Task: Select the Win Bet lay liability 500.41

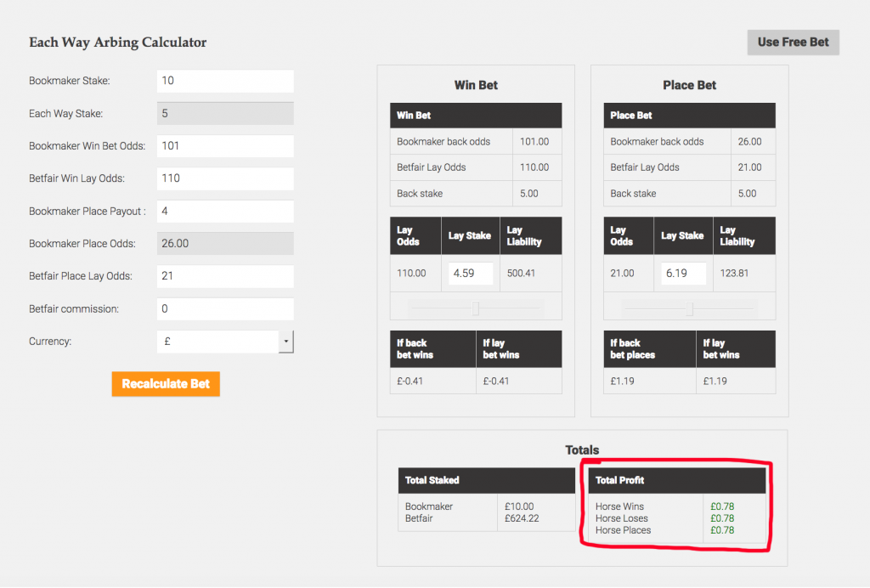Action: coord(521,273)
